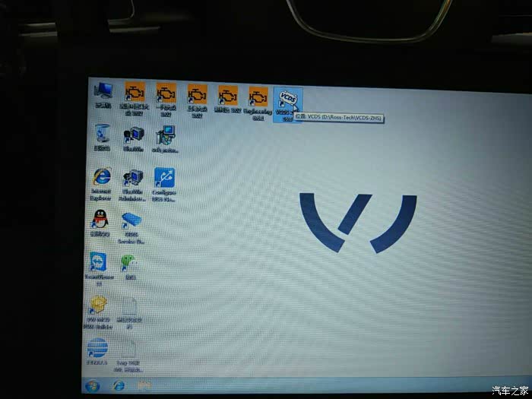Screen dimensions: 532x399
Task: Open the Windows Start menu
Action: click(92, 386)
